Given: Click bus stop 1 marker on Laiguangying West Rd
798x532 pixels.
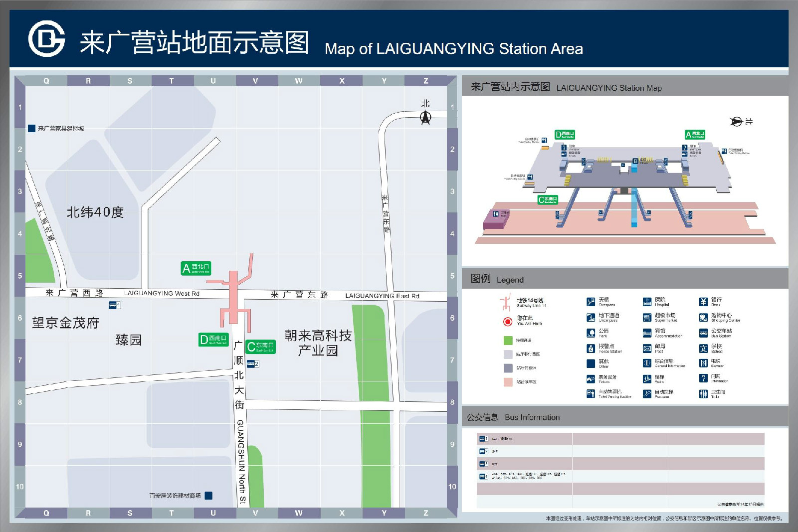Looking at the screenshot, I should click(114, 305).
